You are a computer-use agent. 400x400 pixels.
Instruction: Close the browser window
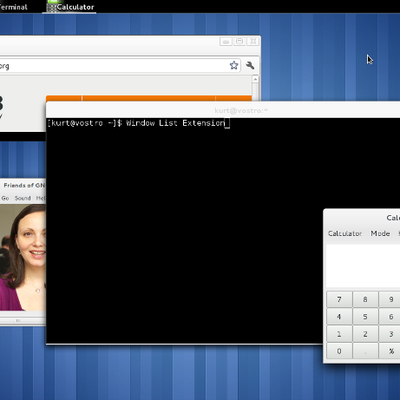[253, 41]
